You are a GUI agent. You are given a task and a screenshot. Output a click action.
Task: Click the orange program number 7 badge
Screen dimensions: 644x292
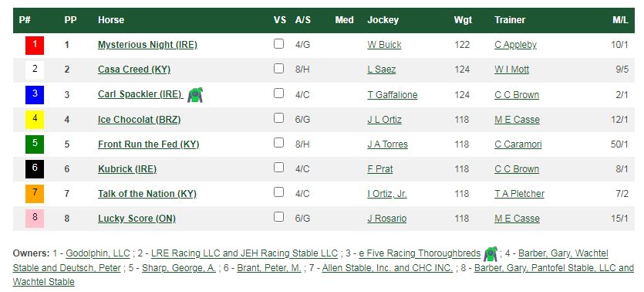(35, 194)
